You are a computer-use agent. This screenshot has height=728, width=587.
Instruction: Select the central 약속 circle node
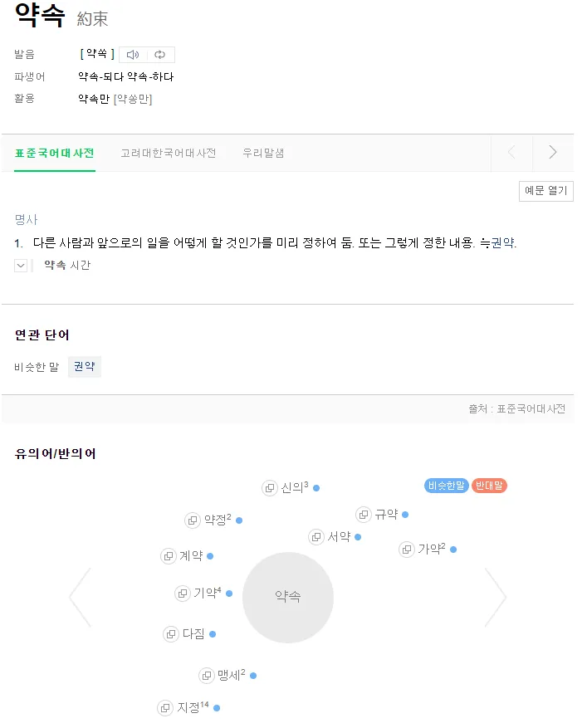(x=288, y=598)
